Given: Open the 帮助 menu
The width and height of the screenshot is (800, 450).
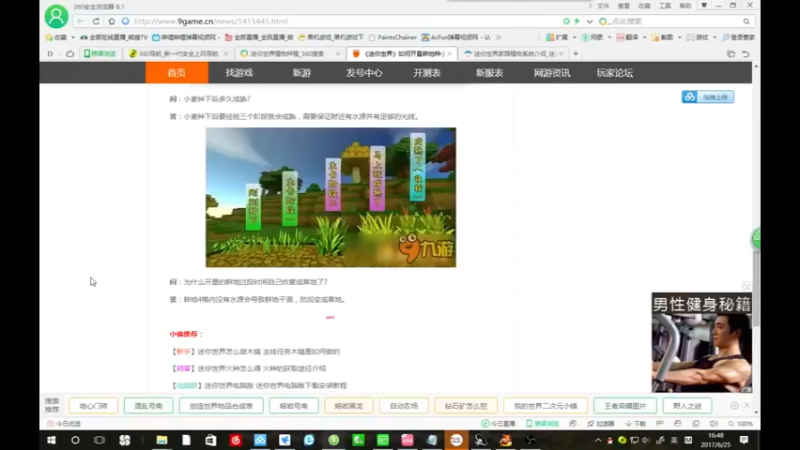Looking at the screenshot, I should coord(685,6).
